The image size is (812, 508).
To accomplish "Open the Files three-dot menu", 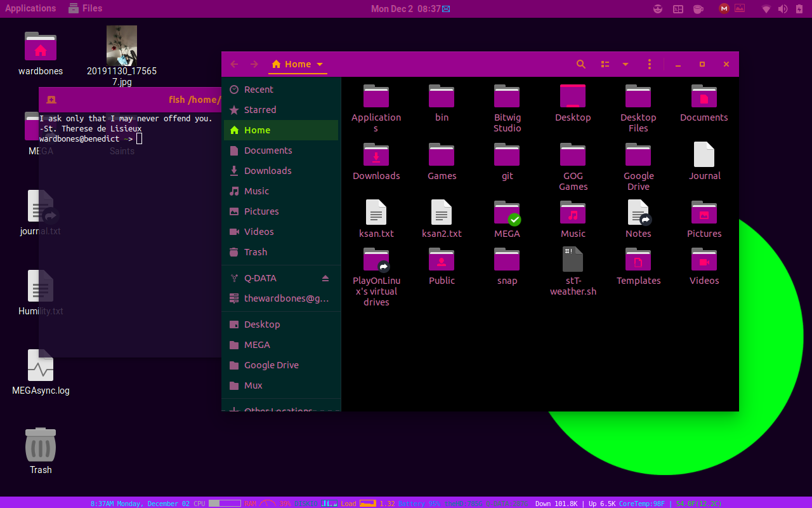I will pyautogui.click(x=649, y=64).
